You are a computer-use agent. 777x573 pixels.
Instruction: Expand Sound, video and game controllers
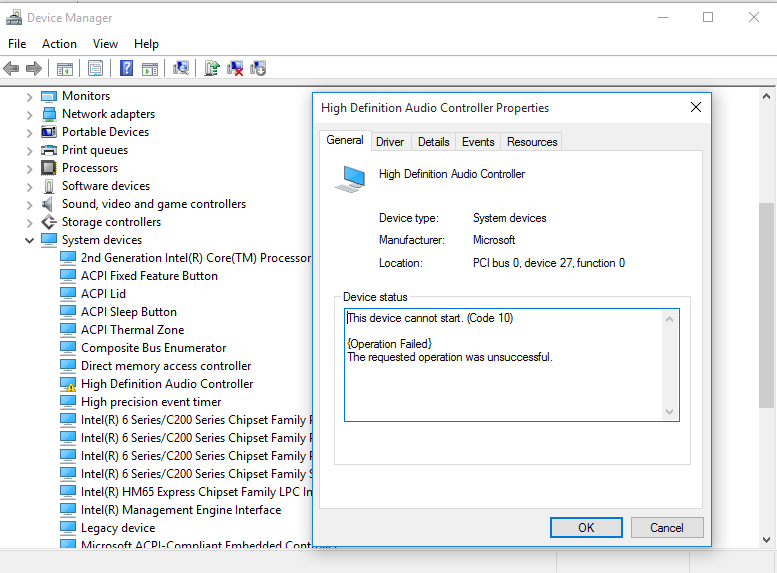pyautogui.click(x=29, y=205)
